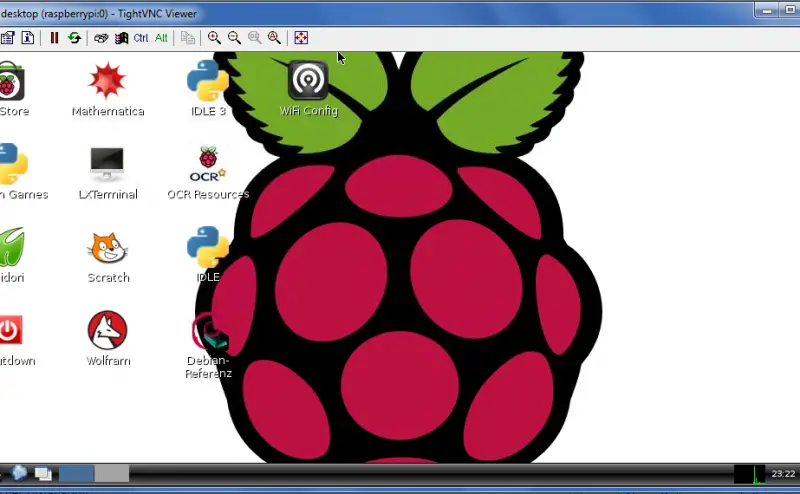This screenshot has height=494, width=800.
Task: Click the CPU usage monitor on the taskbar
Action: [x=749, y=474]
